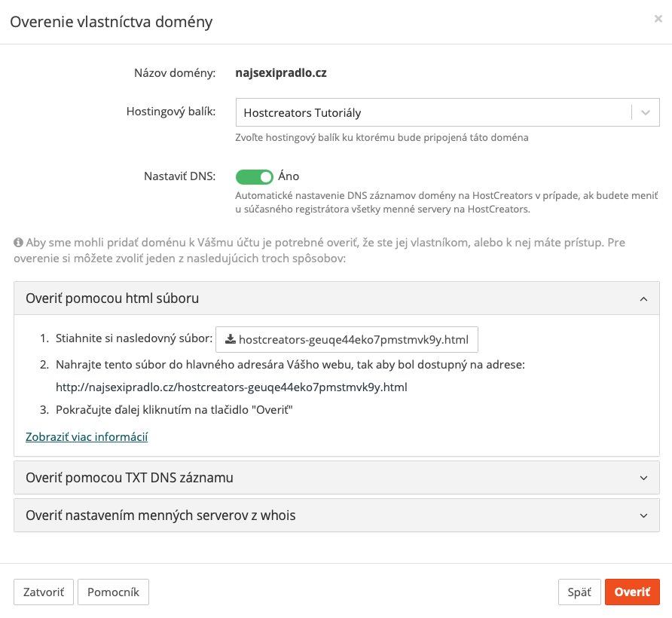Download the hostcreators-geuqe44eko7pmstmvk9y.html file

[x=347, y=340]
